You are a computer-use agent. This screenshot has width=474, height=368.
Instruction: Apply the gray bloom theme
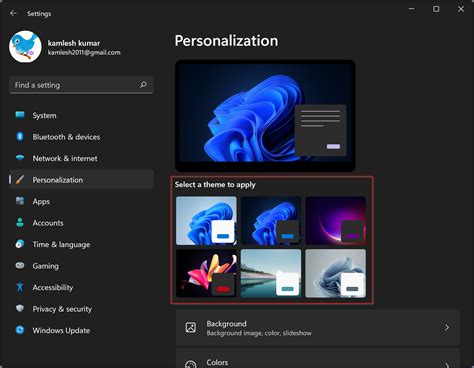pyautogui.click(x=336, y=273)
